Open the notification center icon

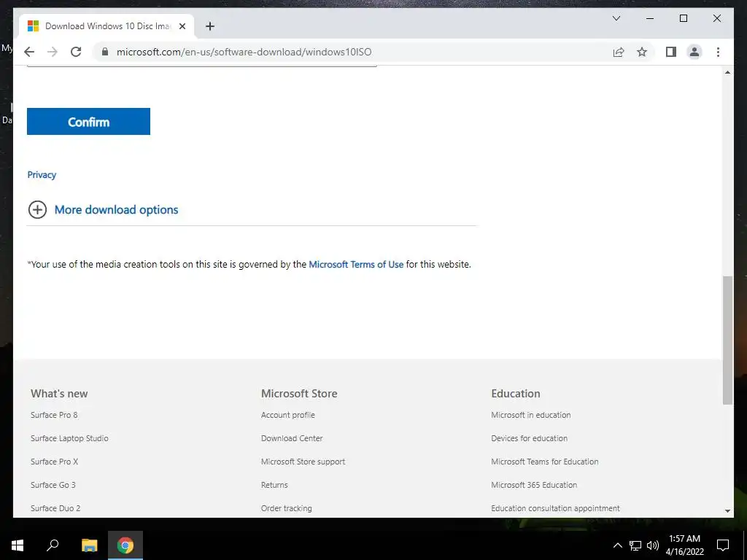(723, 545)
